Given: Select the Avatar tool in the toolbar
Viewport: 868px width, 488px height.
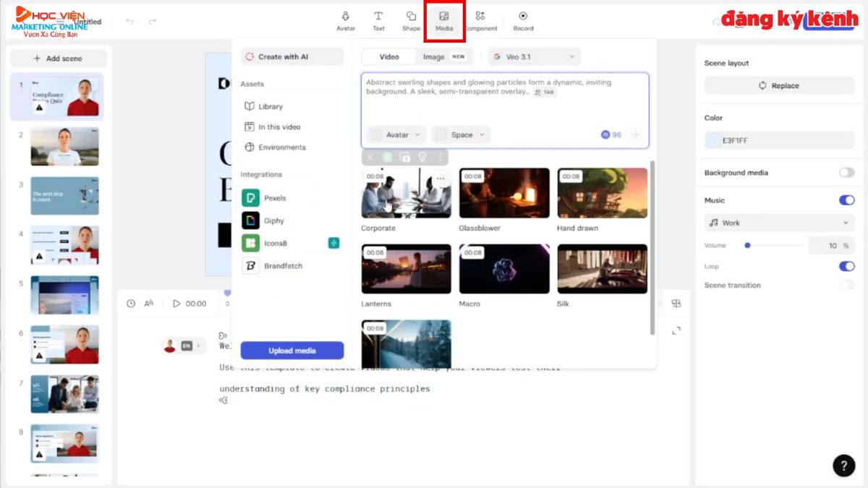Looking at the screenshot, I should 346,19.
